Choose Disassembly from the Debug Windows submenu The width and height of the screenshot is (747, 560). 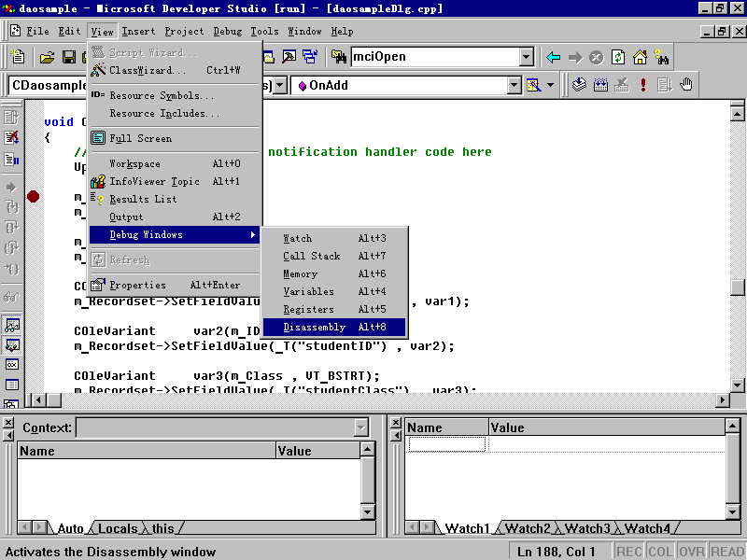334,328
